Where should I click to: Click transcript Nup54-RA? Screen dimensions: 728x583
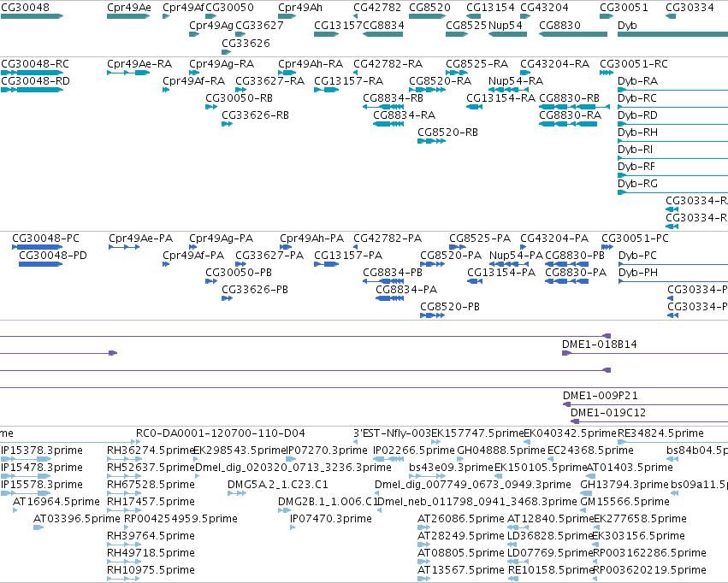515,81
